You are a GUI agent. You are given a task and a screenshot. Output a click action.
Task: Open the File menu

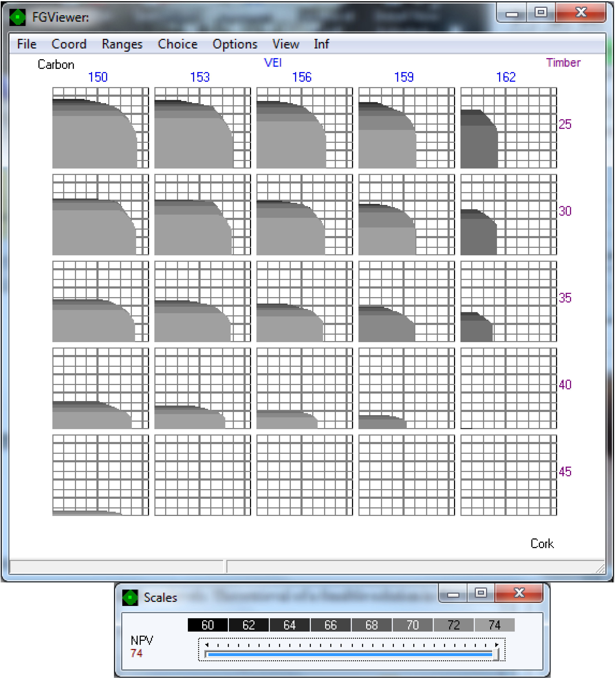pyautogui.click(x=27, y=44)
